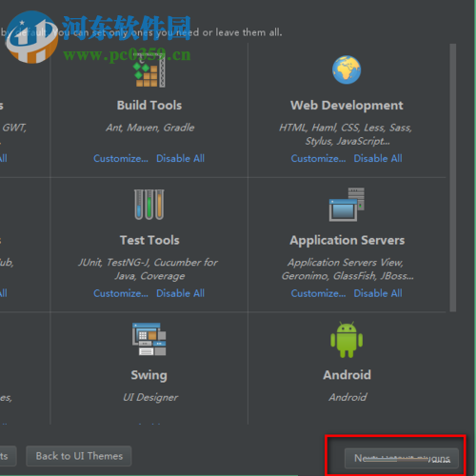This screenshot has width=476, height=476.
Task: Click the Next button at bottom right
Action: [402, 458]
